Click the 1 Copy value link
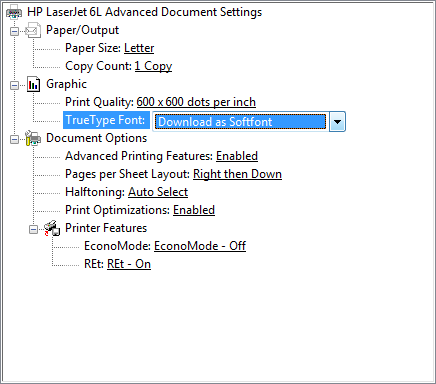The height and width of the screenshot is (384, 436). tap(153, 66)
